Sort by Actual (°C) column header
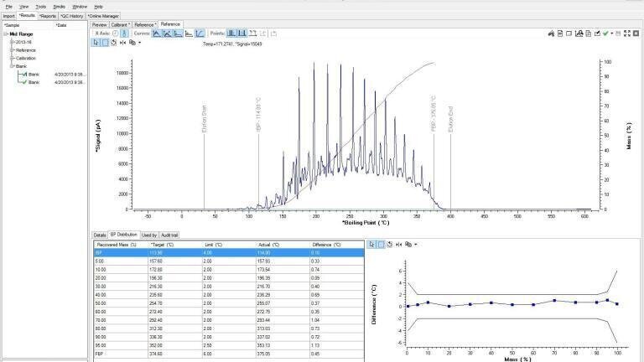The width and height of the screenshot is (644, 362). pos(283,245)
